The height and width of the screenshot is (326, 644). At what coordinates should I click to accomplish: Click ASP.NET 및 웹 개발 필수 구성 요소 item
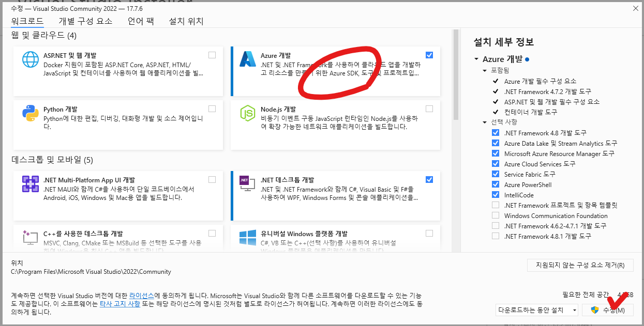click(x=552, y=102)
